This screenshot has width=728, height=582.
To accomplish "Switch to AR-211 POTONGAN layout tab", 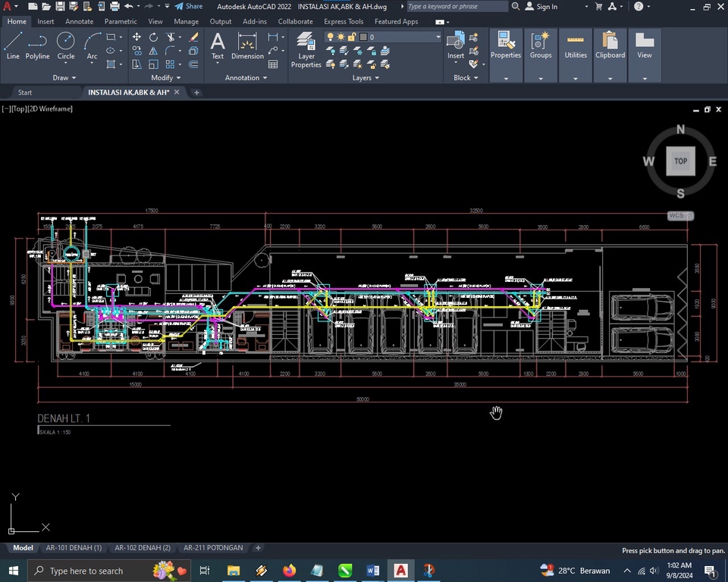I will coord(213,548).
